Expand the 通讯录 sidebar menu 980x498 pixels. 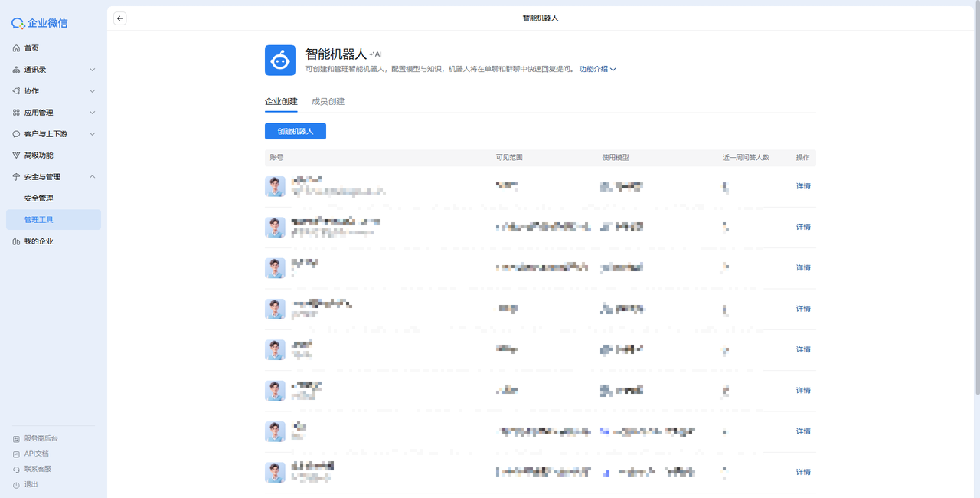click(92, 70)
